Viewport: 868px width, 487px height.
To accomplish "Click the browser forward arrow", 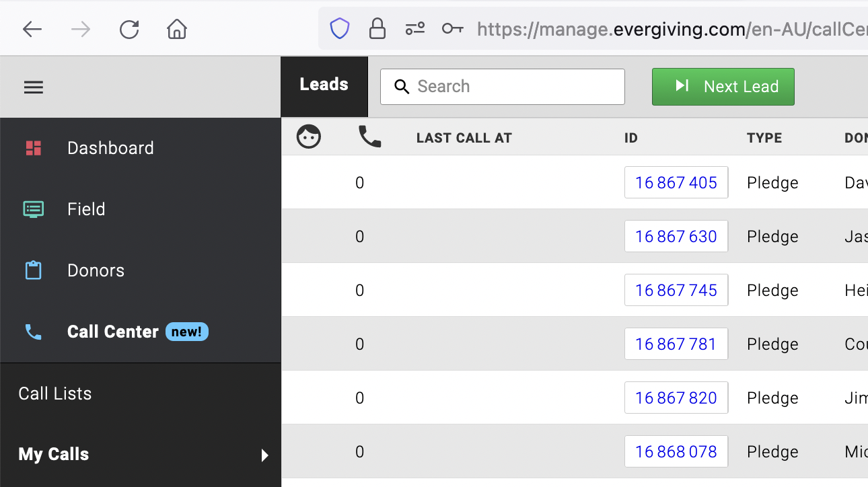I will pos(81,29).
